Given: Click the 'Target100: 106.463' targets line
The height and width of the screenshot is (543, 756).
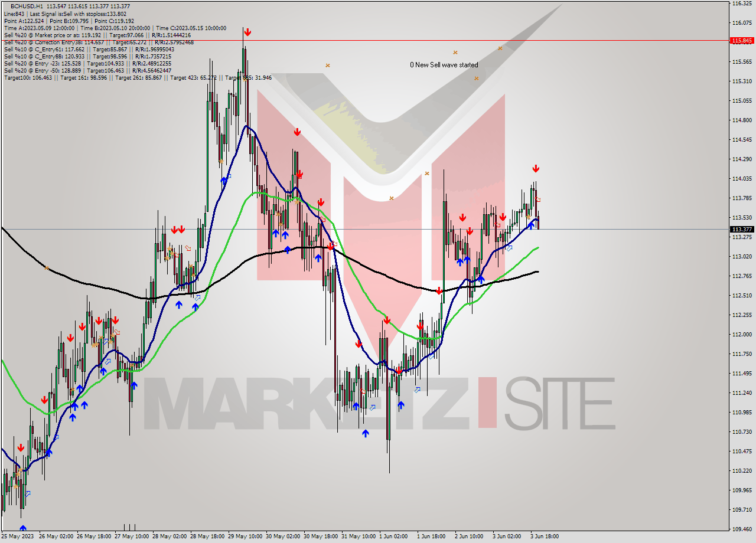Looking at the screenshot, I should tap(138, 77).
